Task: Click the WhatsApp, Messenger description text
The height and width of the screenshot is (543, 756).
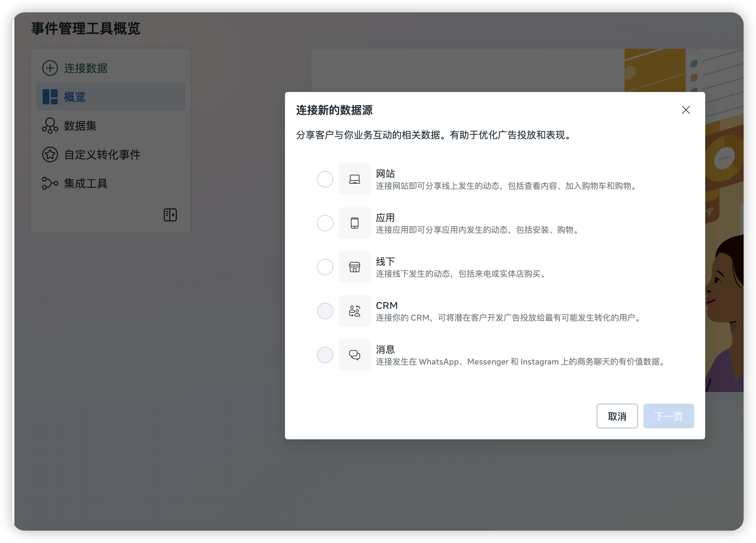Action: (x=521, y=361)
